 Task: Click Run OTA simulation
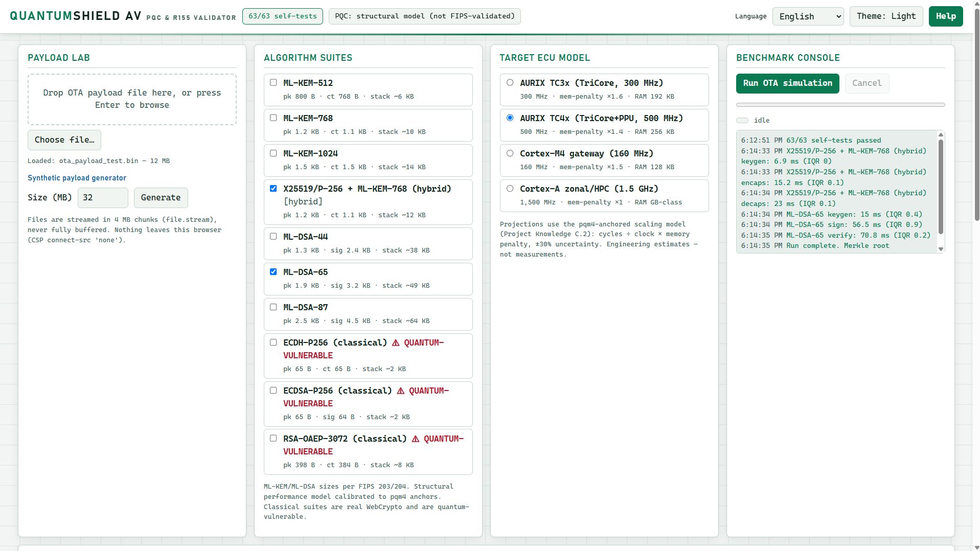[x=787, y=83]
